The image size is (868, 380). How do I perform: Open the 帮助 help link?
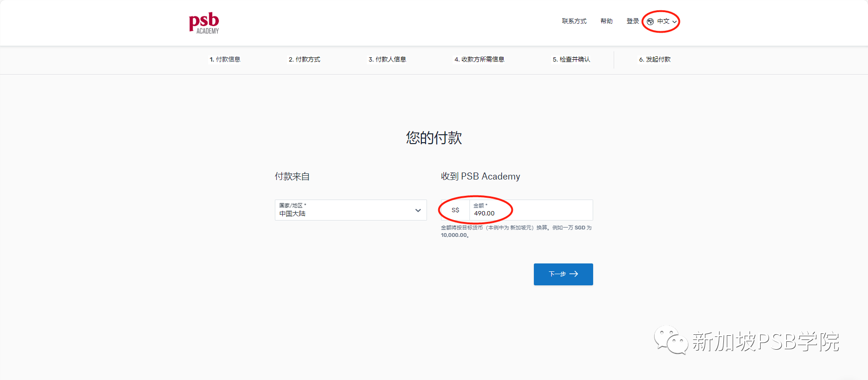[606, 21]
